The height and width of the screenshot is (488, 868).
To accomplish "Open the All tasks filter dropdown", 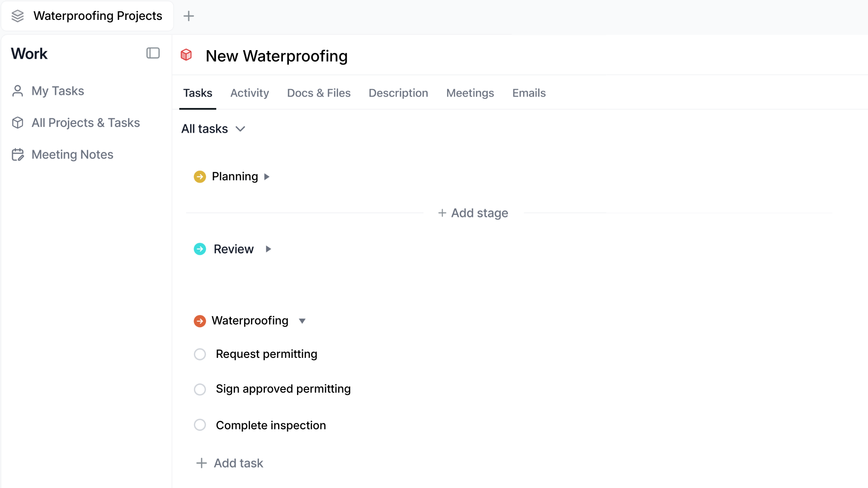I will click(213, 129).
